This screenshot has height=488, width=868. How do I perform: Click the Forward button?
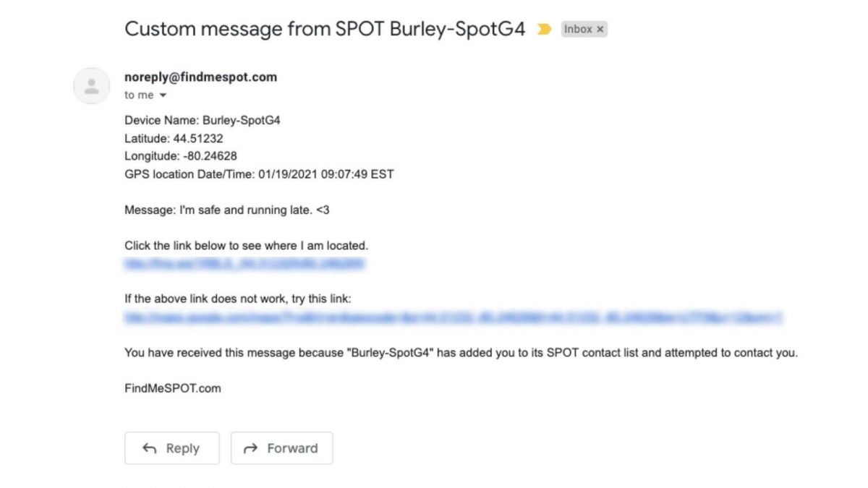[x=281, y=448]
